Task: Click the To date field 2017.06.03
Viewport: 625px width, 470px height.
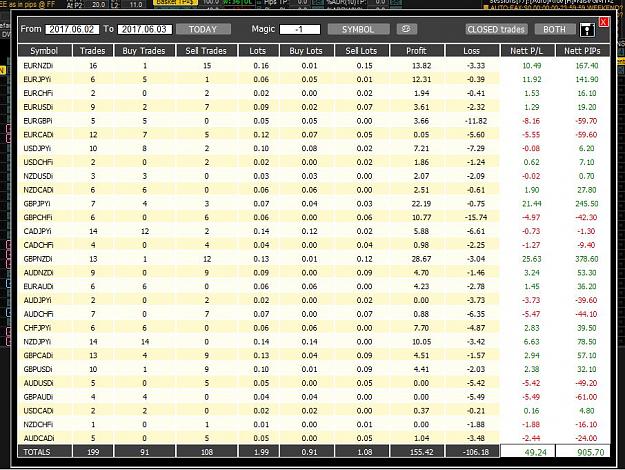Action: click(145, 29)
